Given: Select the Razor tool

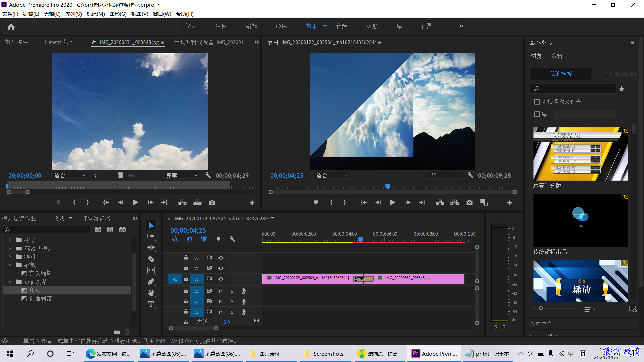Looking at the screenshot, I should click(x=151, y=259).
